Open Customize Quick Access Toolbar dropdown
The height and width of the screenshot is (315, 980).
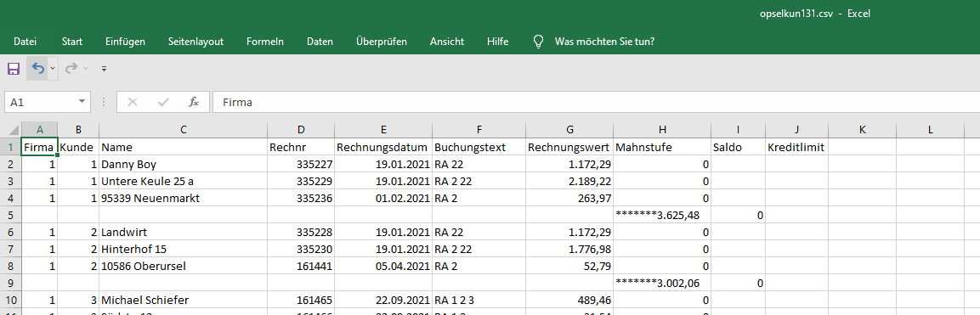click(105, 68)
